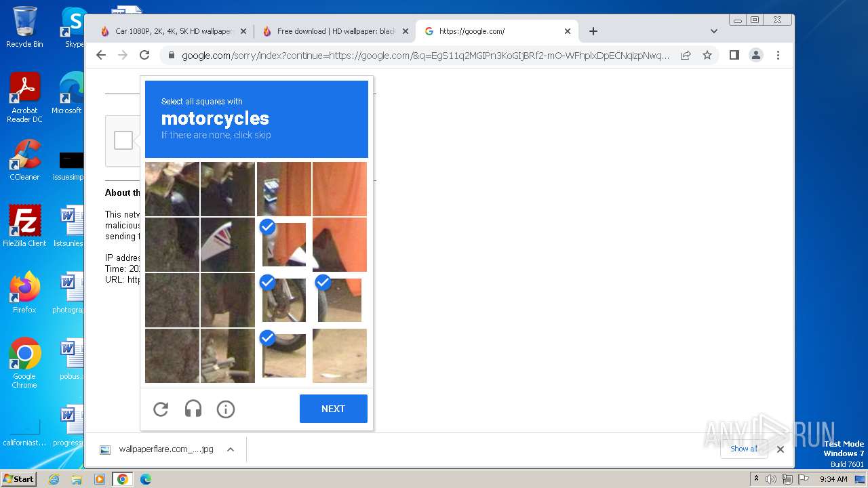Open Windows Explorer folder in taskbar
Viewport: 868px width, 488px height.
pyautogui.click(x=77, y=479)
